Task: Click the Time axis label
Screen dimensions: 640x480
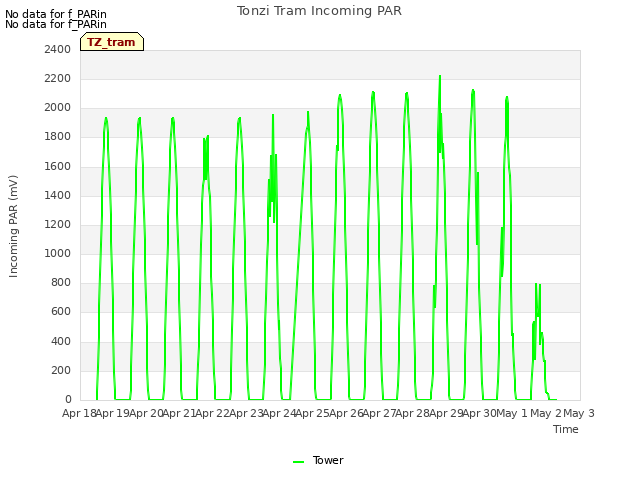Action: 565,429
